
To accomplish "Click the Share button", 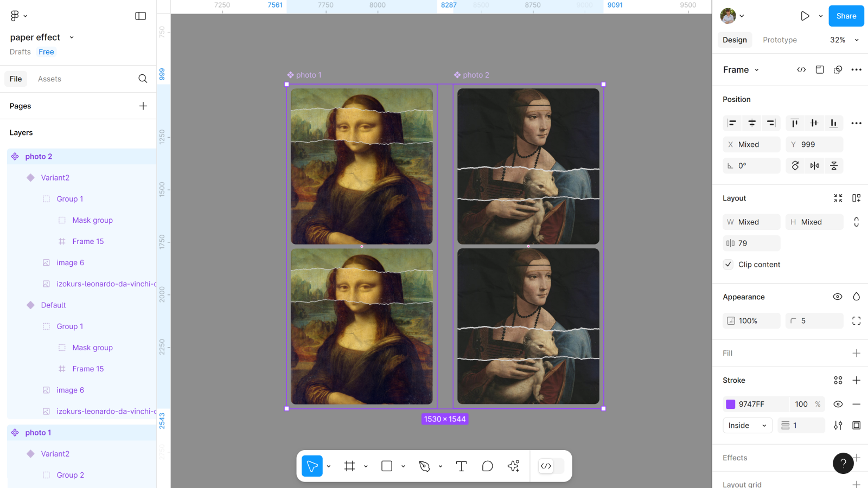I will point(846,16).
